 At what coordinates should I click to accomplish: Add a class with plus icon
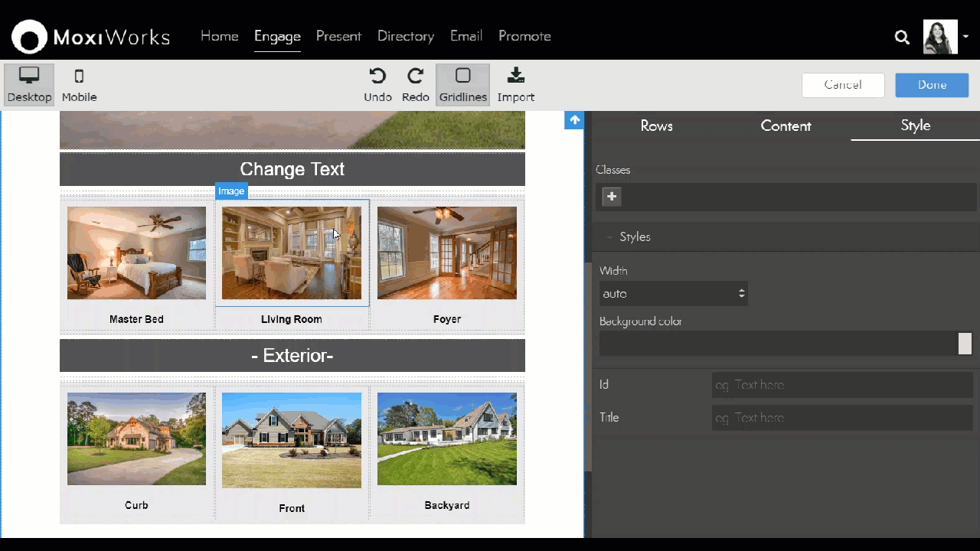[612, 197]
